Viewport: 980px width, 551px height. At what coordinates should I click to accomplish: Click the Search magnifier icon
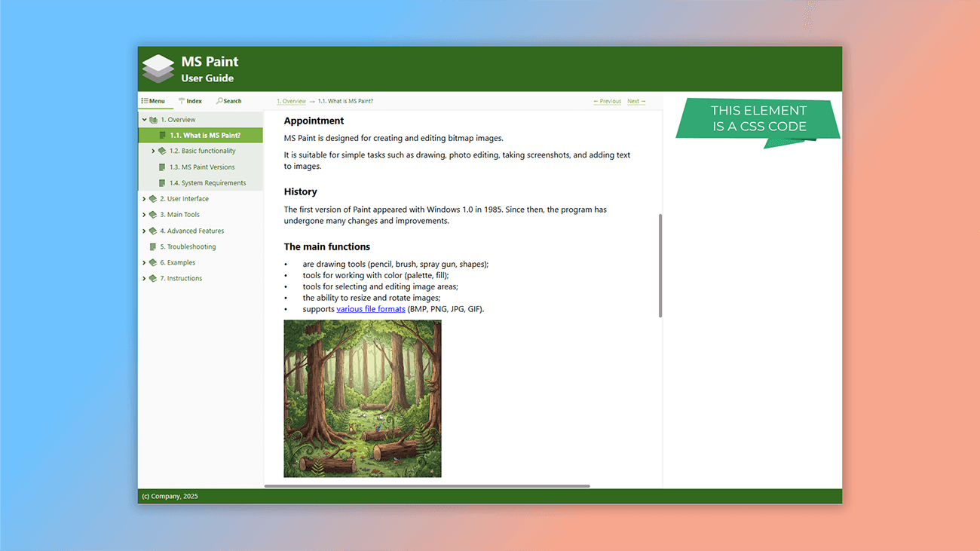219,100
